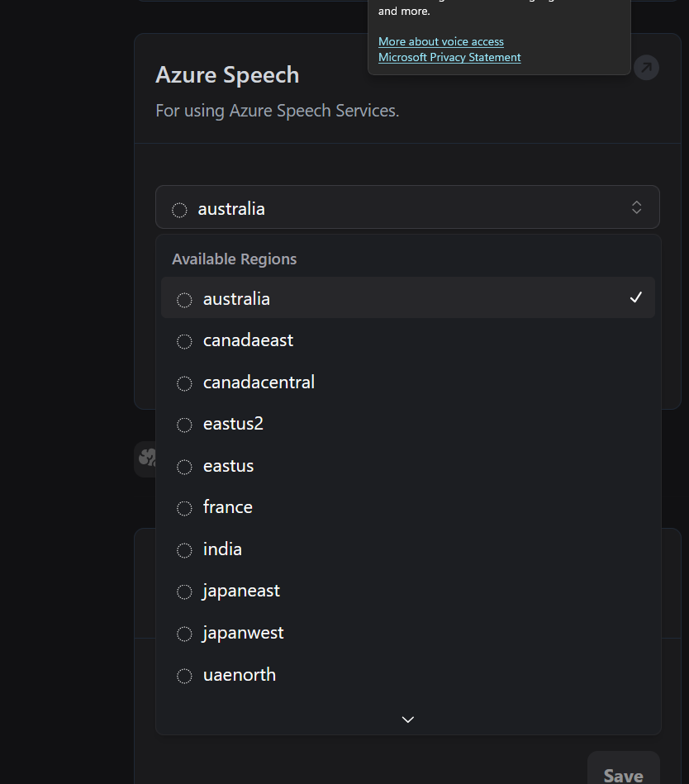Choose eastus from Available Regions

(228, 466)
